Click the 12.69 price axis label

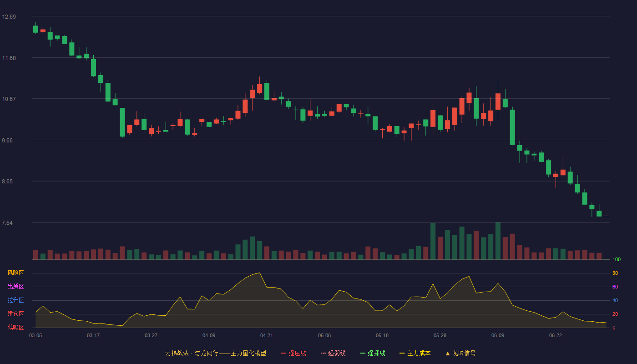[x=9, y=17]
